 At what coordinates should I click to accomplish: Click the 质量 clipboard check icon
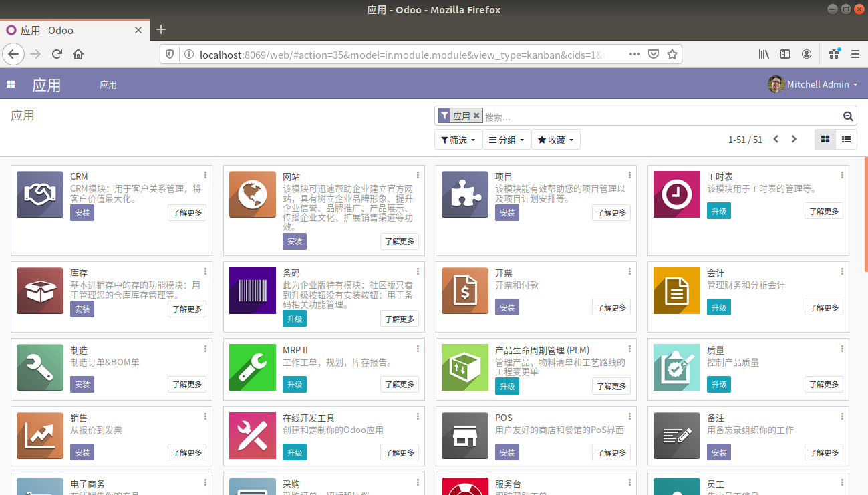pyautogui.click(x=677, y=367)
